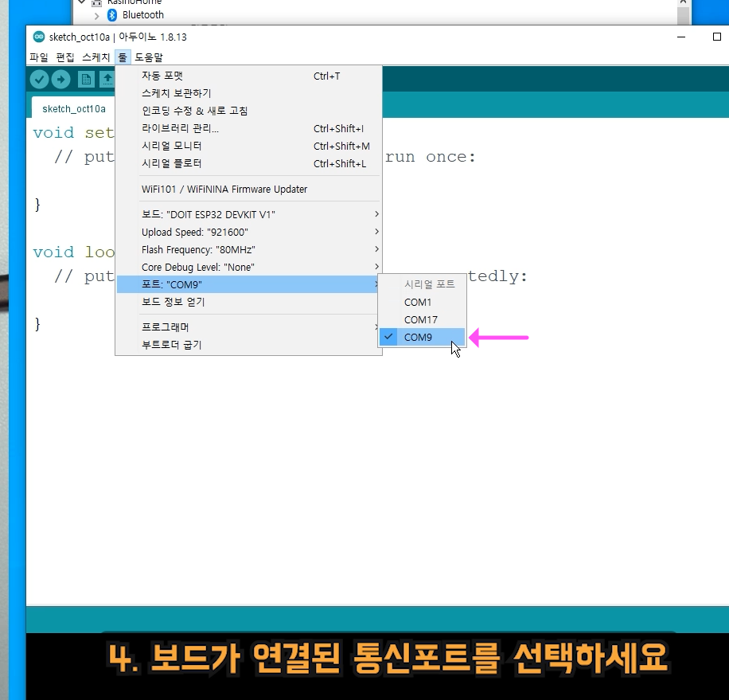Open the 파일 menu

[x=38, y=57]
